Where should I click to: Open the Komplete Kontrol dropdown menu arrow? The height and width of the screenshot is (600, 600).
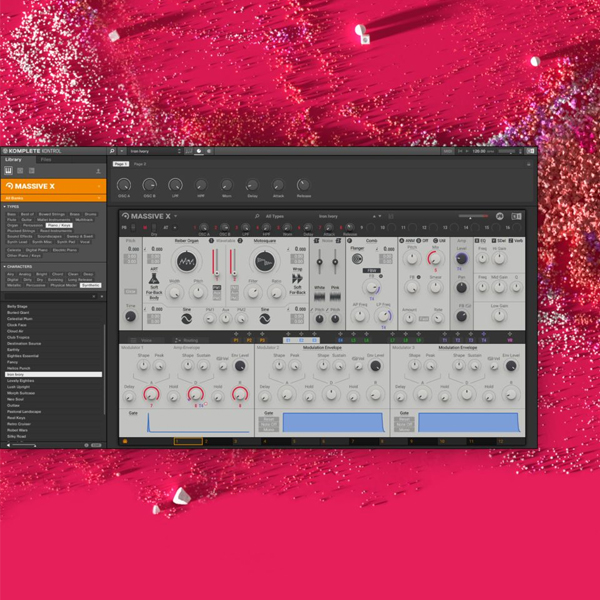click(x=122, y=151)
